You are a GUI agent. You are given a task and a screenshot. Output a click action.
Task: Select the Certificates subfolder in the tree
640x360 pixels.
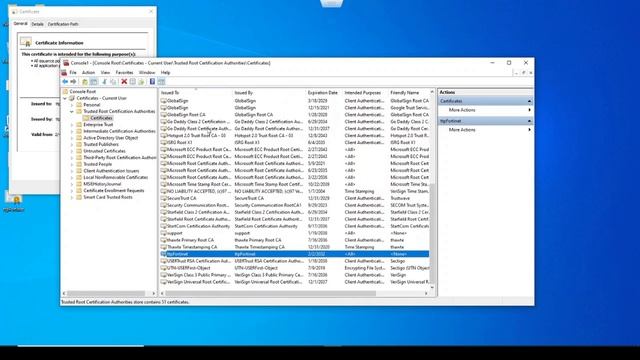pos(101,118)
